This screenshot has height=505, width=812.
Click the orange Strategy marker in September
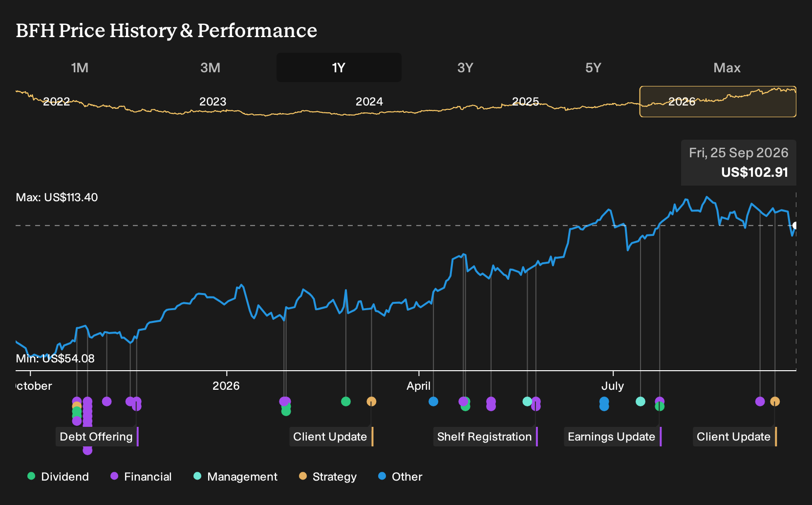coord(775,401)
